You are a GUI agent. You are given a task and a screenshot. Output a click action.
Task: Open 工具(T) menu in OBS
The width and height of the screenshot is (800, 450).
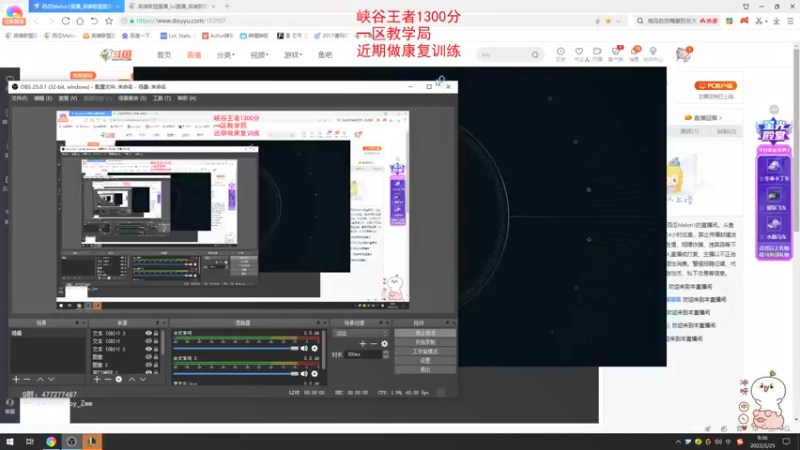[162, 98]
